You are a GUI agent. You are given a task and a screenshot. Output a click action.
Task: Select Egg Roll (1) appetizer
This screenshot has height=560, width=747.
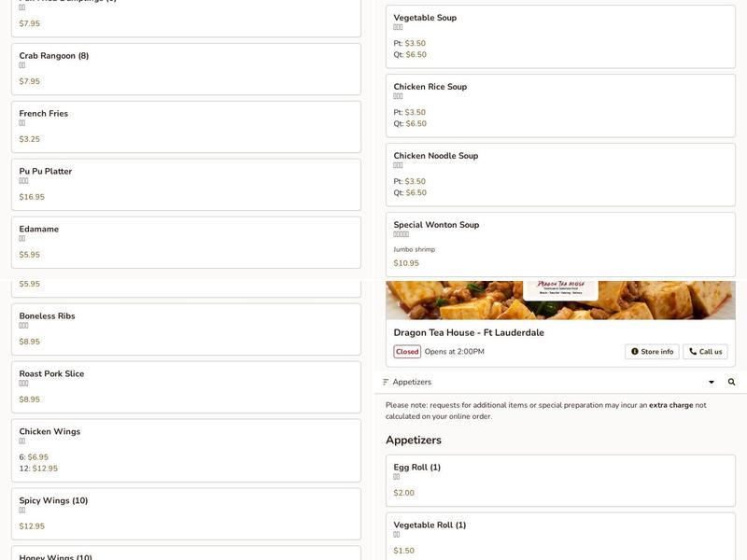(x=560, y=480)
